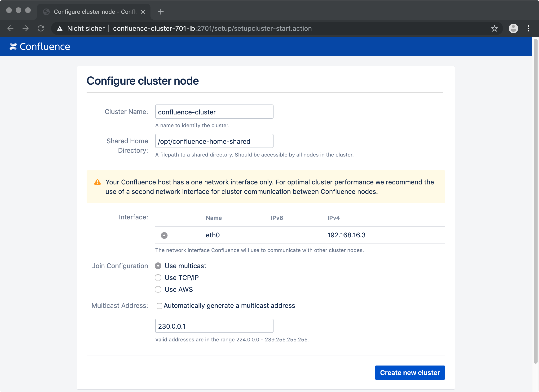Click the 'Nicht sicher' warning triangle
Image resolution: width=539 pixels, height=392 pixels.
[x=60, y=29]
